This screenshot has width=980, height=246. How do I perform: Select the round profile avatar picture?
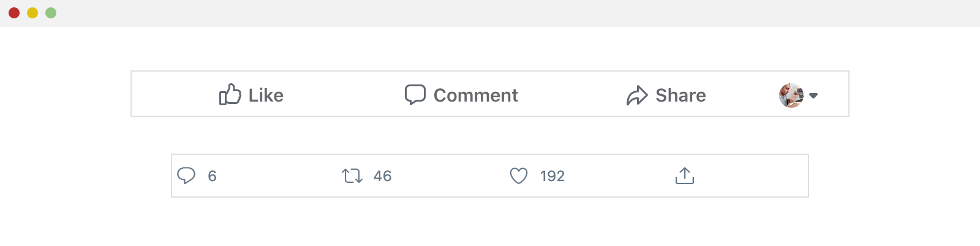[x=791, y=95]
